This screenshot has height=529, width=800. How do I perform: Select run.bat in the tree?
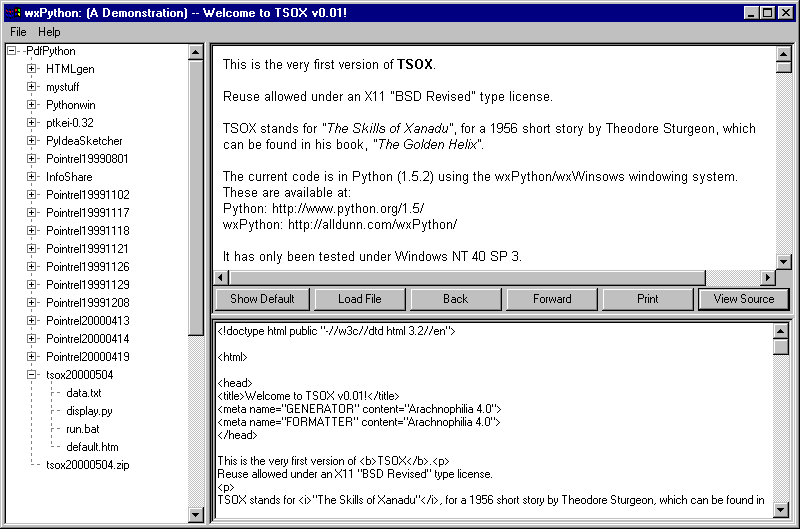click(x=83, y=429)
